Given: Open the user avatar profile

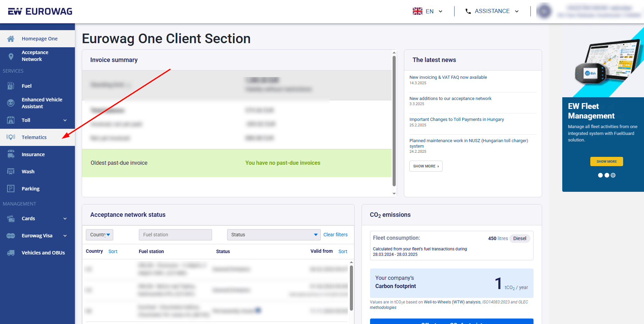Looking at the screenshot, I should (x=544, y=11).
